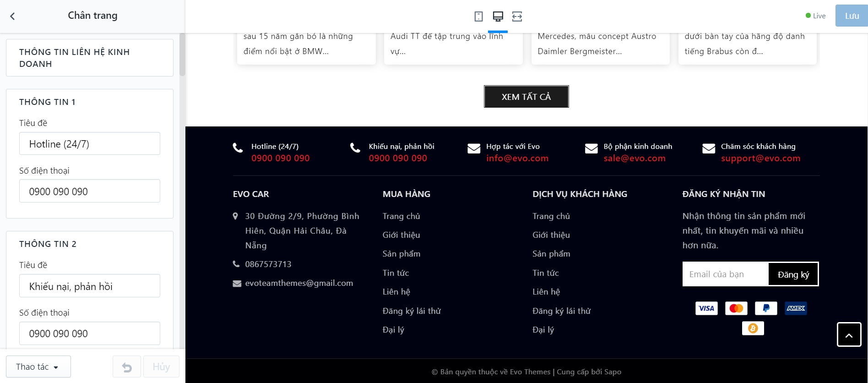
Task: Click the envelope icon beside evoteamthemes email
Action: (237, 284)
